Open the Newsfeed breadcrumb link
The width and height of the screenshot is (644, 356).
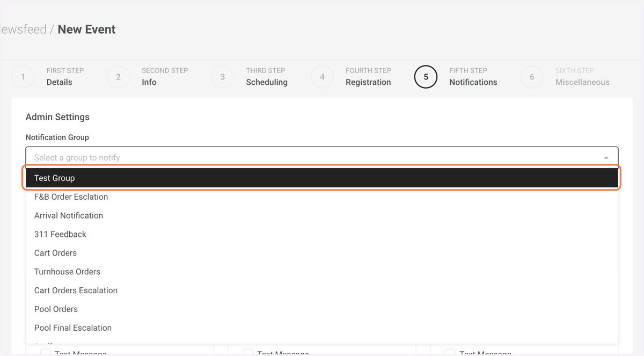tap(24, 30)
